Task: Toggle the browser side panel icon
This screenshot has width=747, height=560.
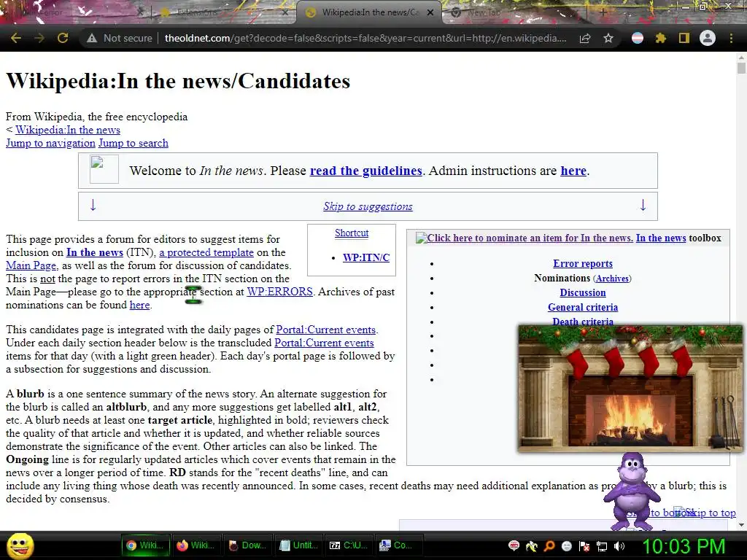Action: click(684, 38)
